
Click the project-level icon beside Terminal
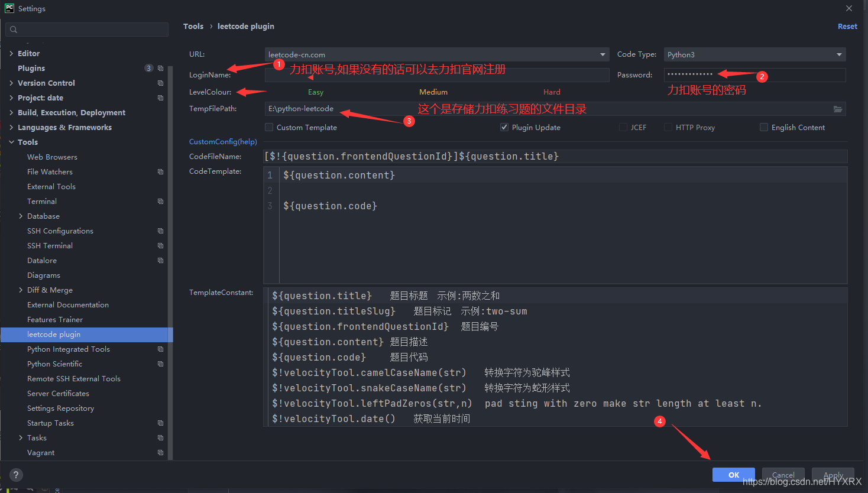(x=160, y=202)
